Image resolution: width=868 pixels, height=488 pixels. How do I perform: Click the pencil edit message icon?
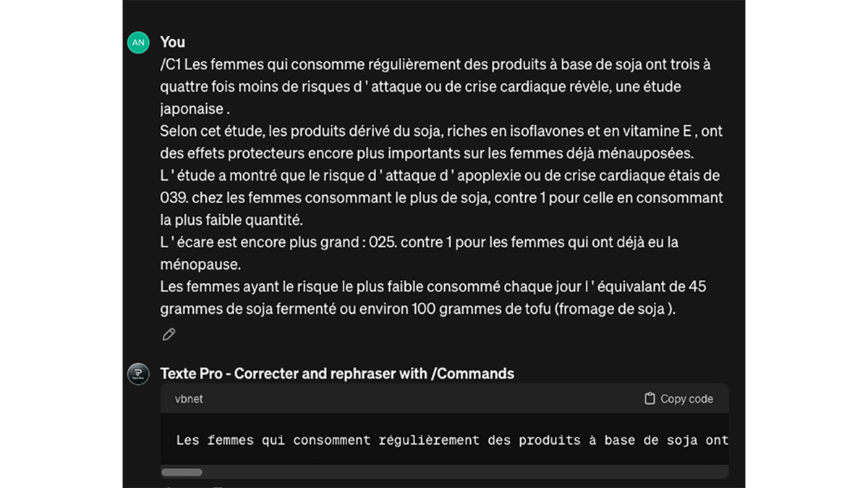coord(169,334)
